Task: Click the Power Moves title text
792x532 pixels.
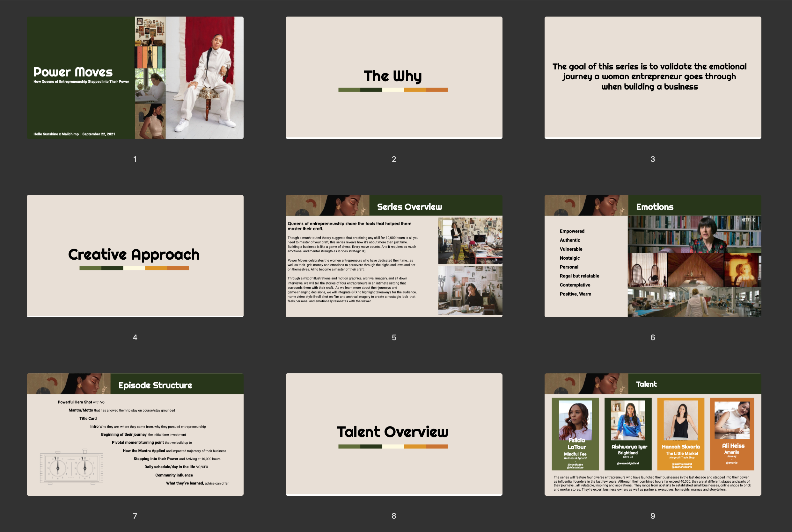Action: pyautogui.click(x=73, y=72)
